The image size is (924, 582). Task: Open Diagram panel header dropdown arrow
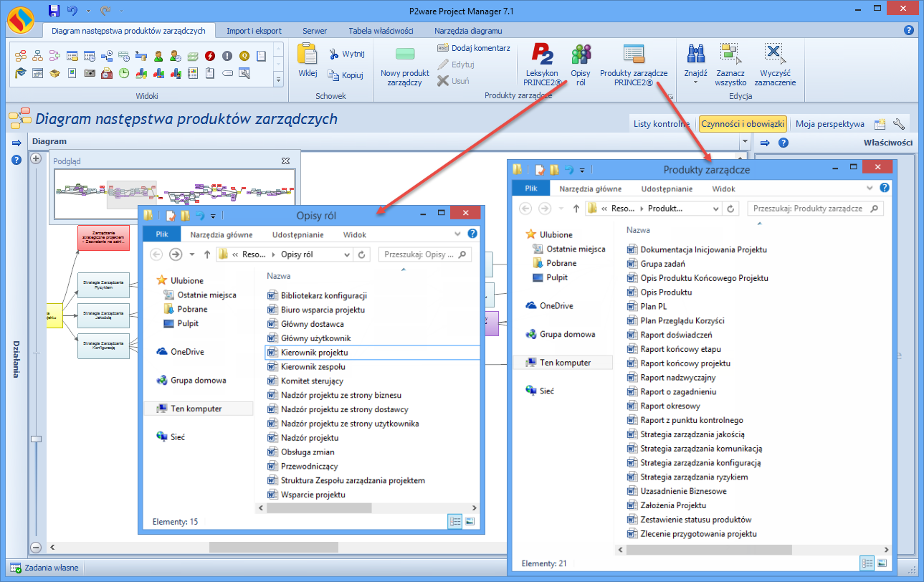pyautogui.click(x=745, y=142)
